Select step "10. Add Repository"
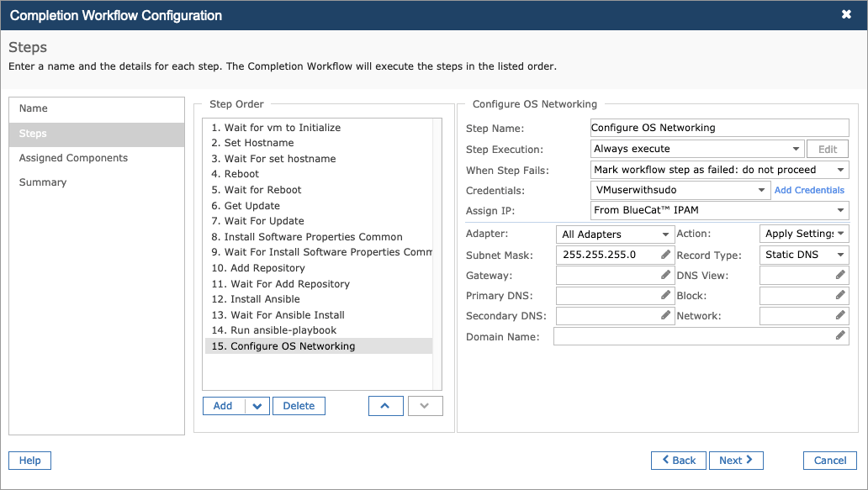 [319, 268]
